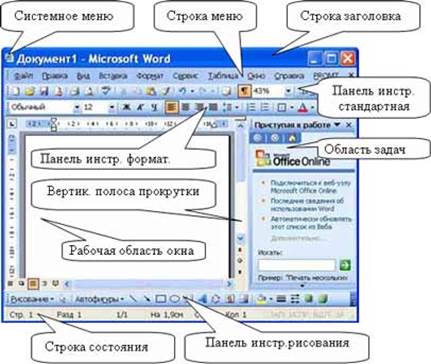Screen dimensions: 431x364
Task: Go forward in the task pane
Action: [275, 137]
